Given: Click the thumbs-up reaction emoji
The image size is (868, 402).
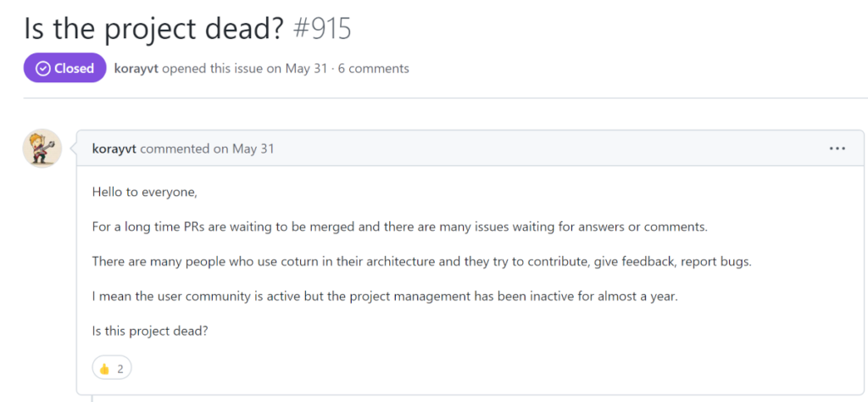Looking at the screenshot, I should 104,368.
